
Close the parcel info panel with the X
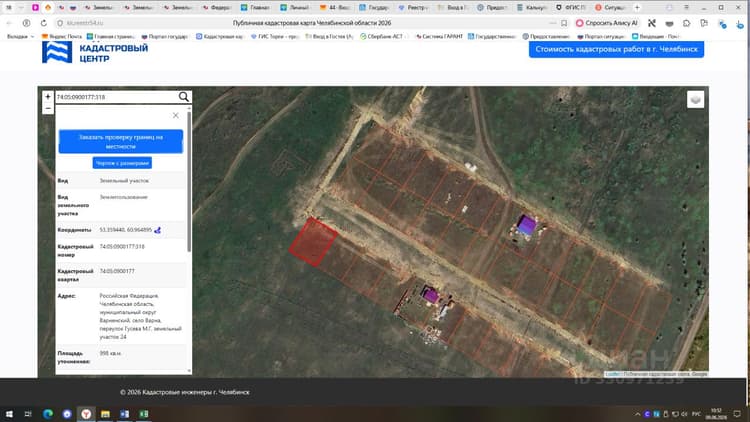[x=176, y=115]
